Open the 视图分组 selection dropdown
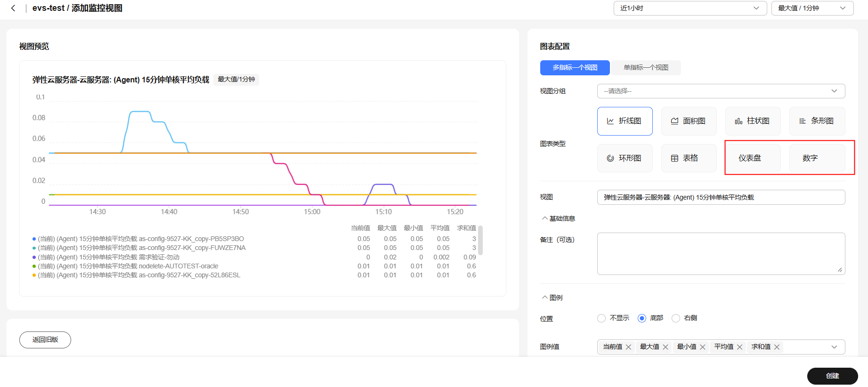Image resolution: width=868 pixels, height=387 pixels. (721, 91)
